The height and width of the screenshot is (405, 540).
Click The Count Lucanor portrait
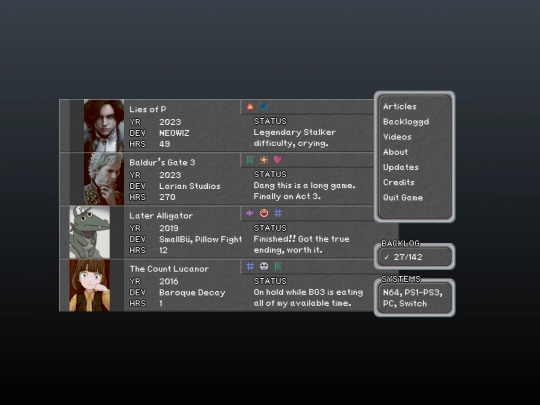(x=90, y=285)
